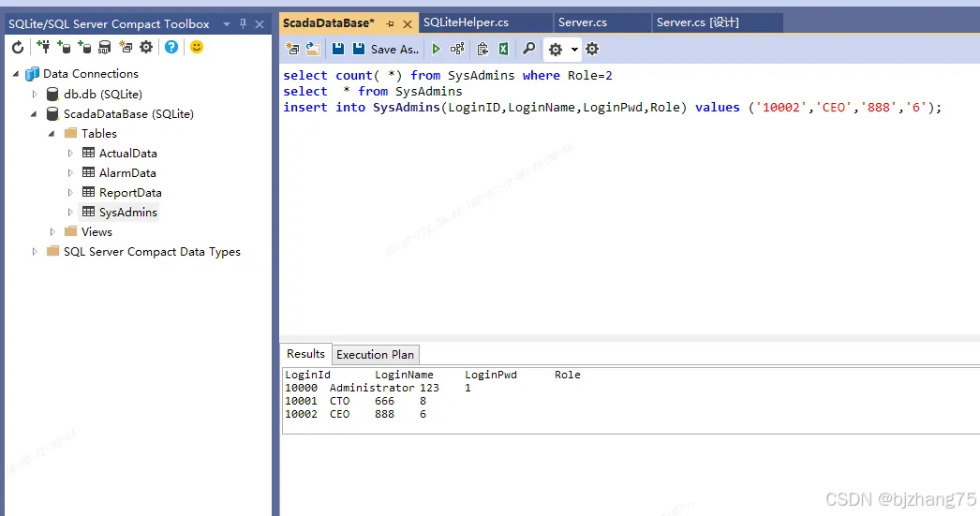
Task: Open the blue help question-mark icon
Action: 171,47
